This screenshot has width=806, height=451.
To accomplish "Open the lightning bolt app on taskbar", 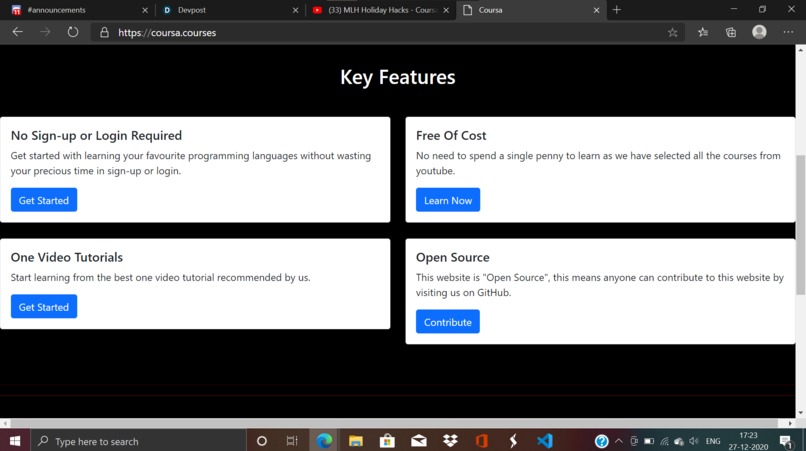I will point(513,441).
